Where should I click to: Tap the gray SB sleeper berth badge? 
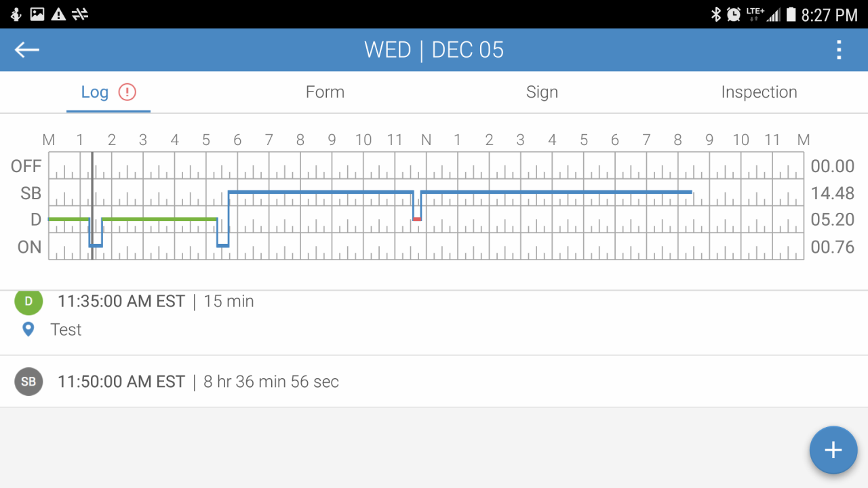click(28, 382)
